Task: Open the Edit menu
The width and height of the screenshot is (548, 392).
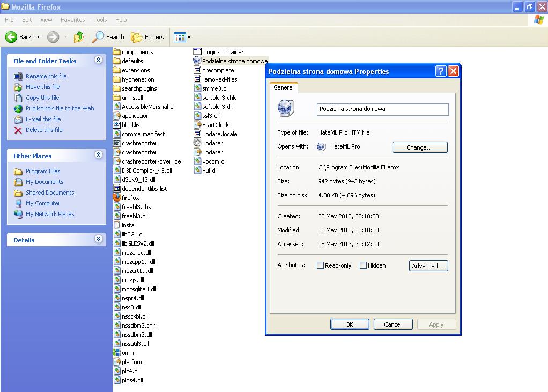Action: 27,20
